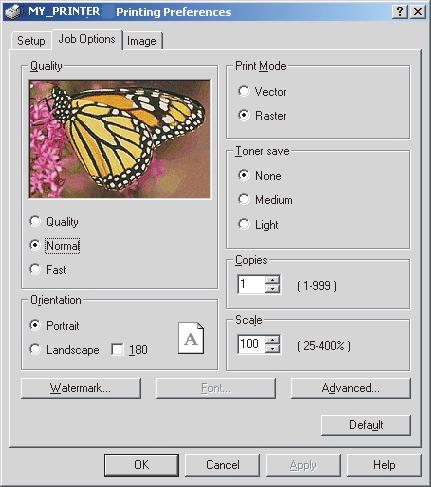Image resolution: width=431 pixels, height=487 pixels.
Task: Increase scale with the up arrow
Action: (273, 340)
